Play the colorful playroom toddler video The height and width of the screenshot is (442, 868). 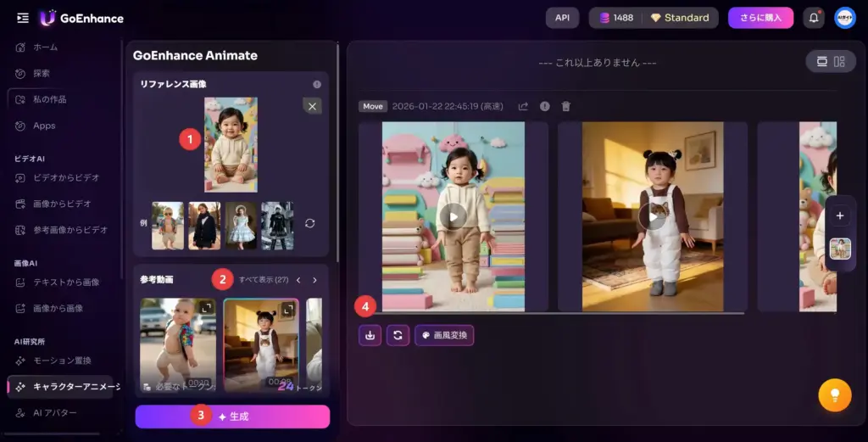pos(453,216)
